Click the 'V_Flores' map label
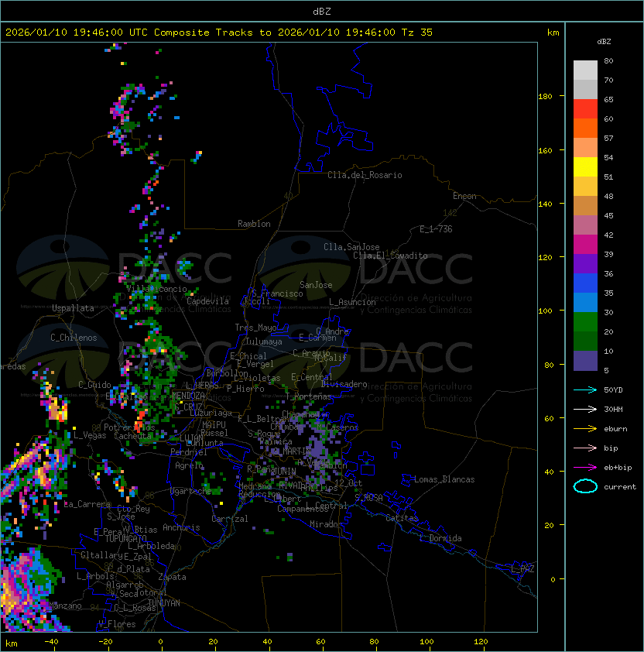 click(117, 624)
